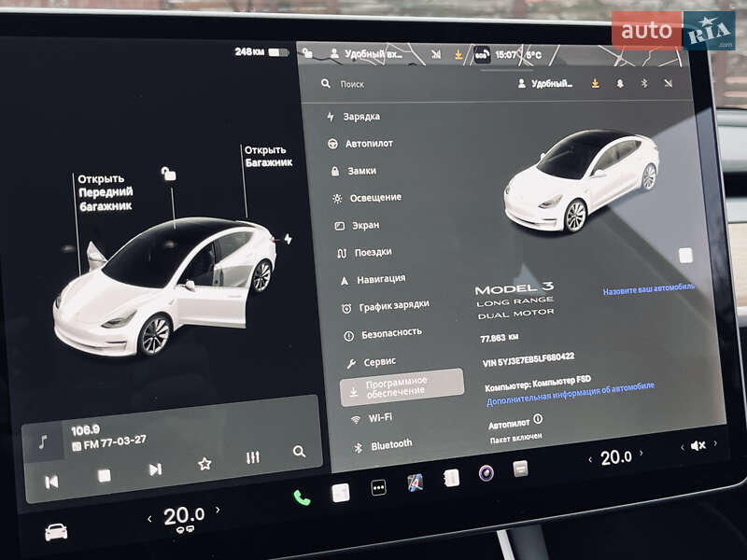Tap the odometer value 77.863 км
This screenshot has height=560, width=747.
pos(500,338)
